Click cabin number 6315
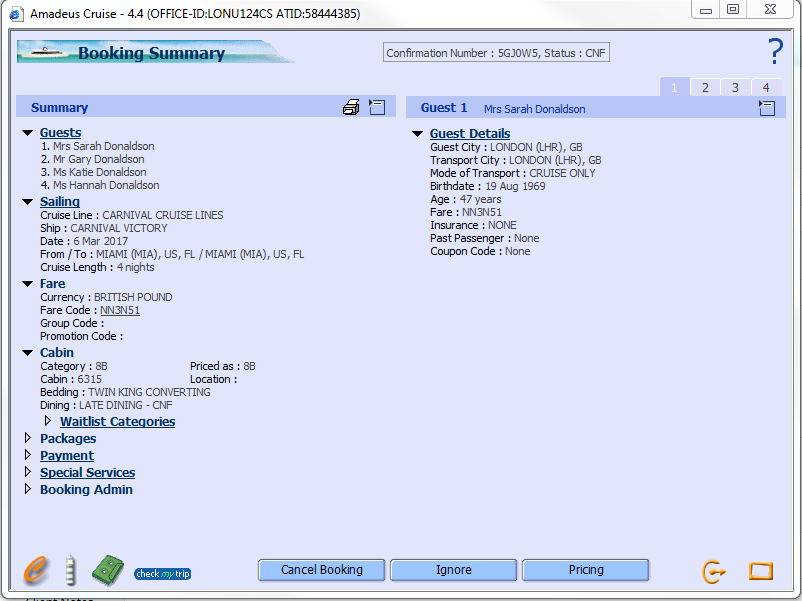The width and height of the screenshot is (802, 601). 90,380
